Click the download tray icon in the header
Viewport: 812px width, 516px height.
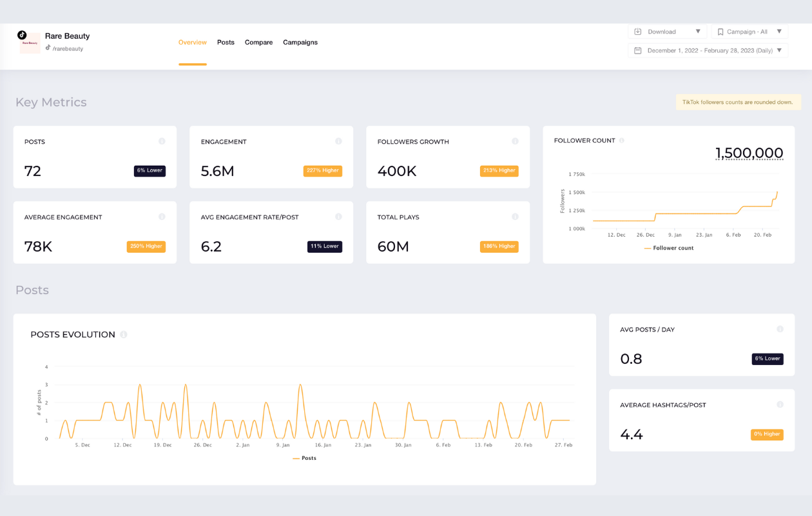[638, 32]
